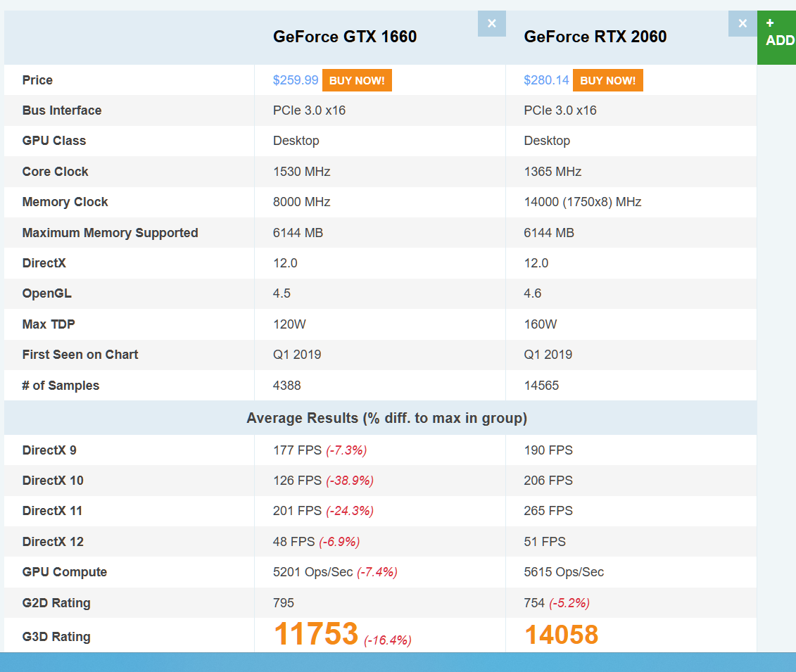Select the Max TDP row label

[49, 324]
